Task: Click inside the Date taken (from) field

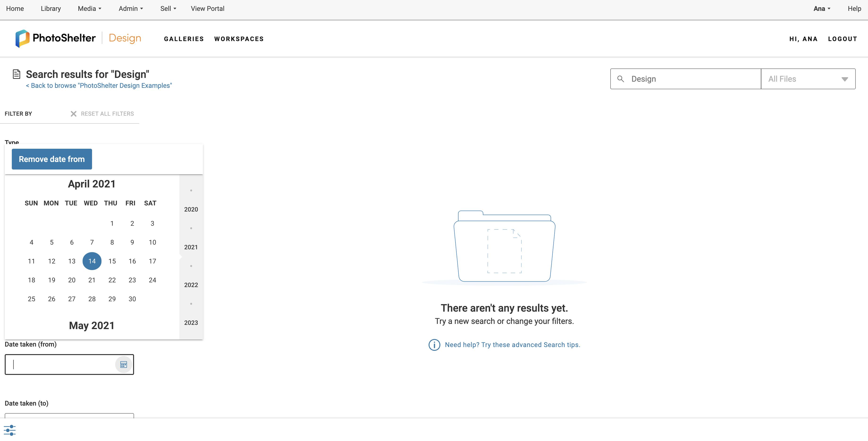Action: point(61,365)
